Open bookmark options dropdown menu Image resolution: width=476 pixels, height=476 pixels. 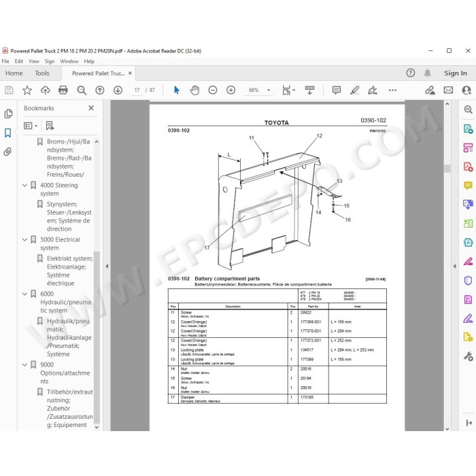[x=31, y=126]
